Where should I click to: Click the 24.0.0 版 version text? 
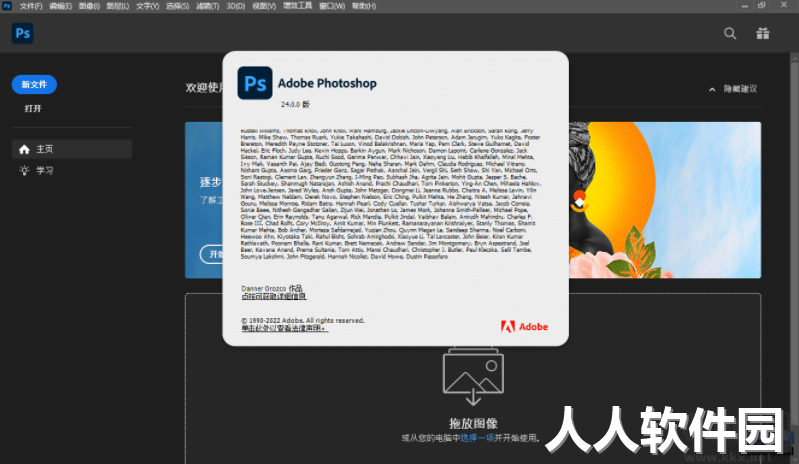(295, 104)
